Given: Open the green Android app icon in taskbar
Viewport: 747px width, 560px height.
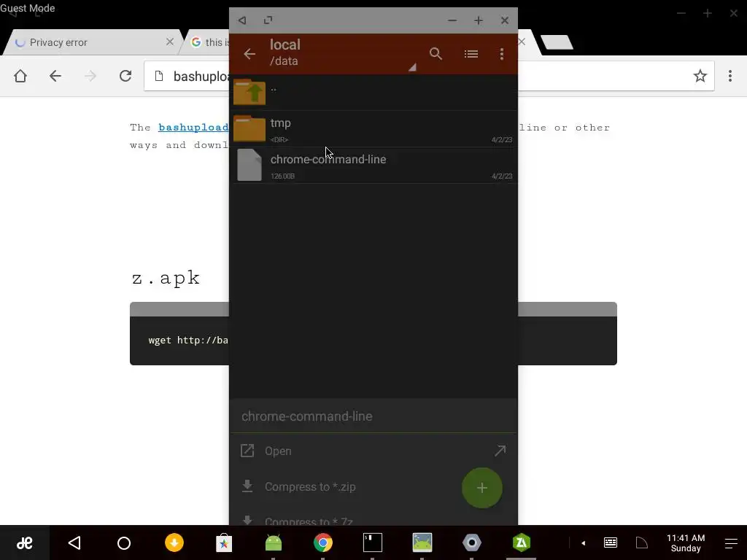Looking at the screenshot, I should pos(274,542).
